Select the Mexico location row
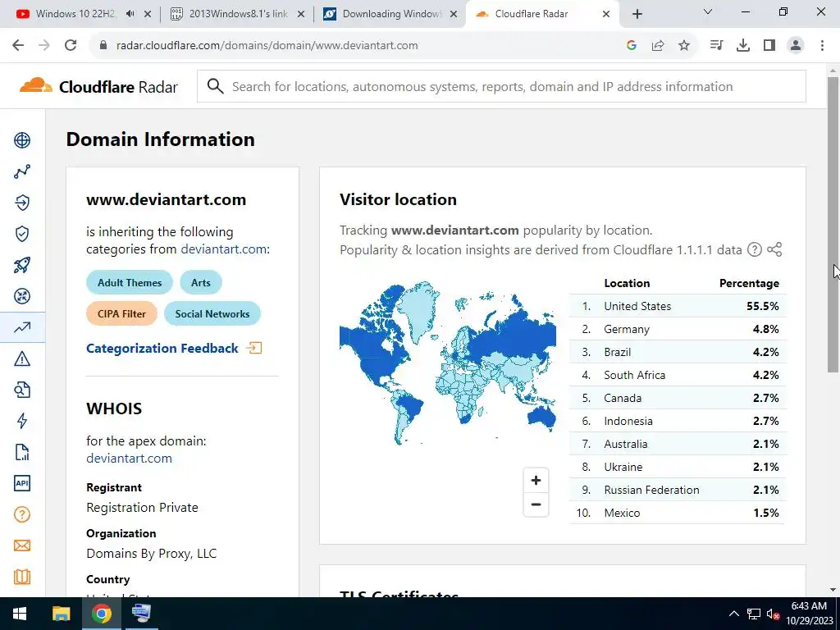The width and height of the screenshot is (840, 630). click(x=678, y=513)
